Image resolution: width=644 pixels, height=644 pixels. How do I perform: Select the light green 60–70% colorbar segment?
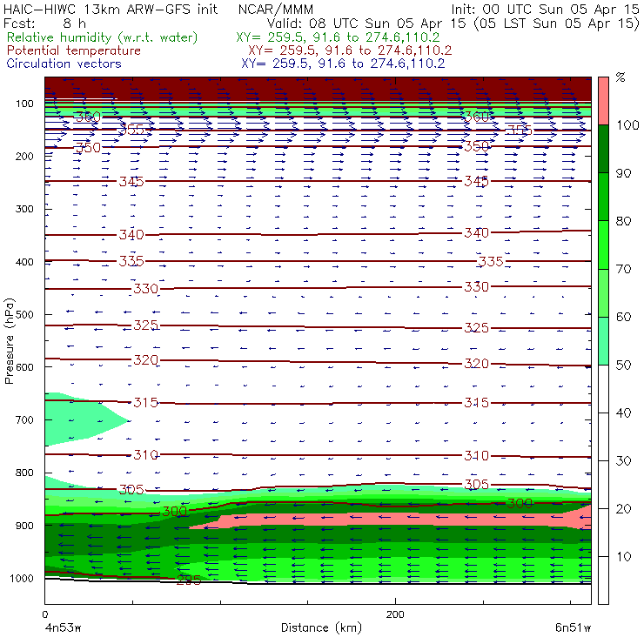click(x=603, y=292)
